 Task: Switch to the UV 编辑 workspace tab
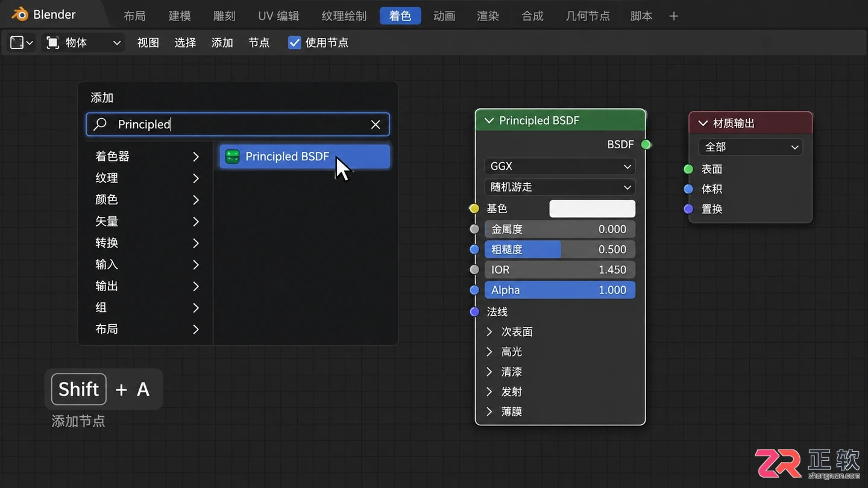(x=278, y=16)
